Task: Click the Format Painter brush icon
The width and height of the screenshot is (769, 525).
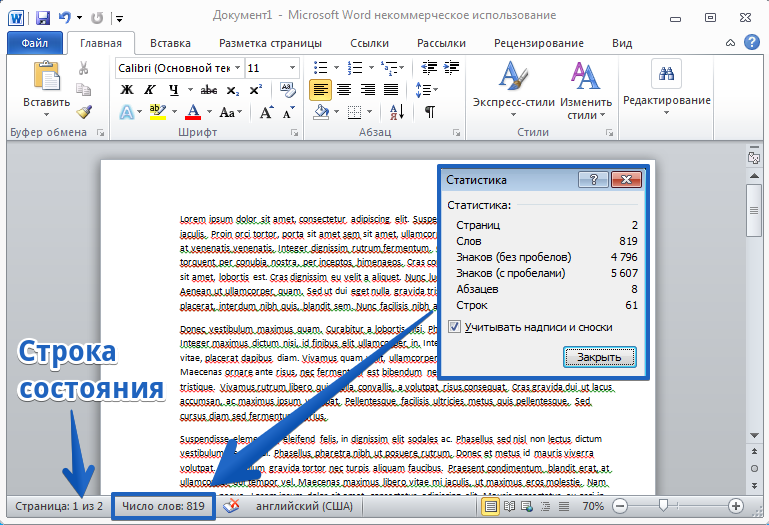Action: point(84,112)
